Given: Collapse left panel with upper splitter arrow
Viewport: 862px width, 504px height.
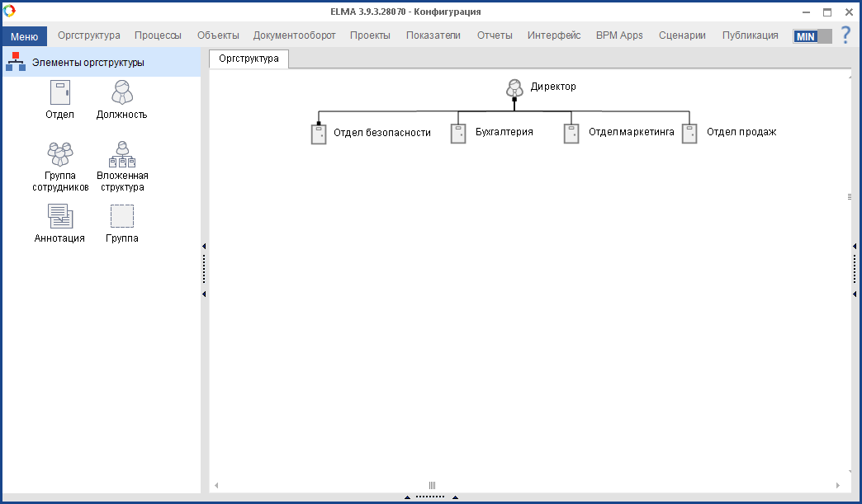Looking at the screenshot, I should pyautogui.click(x=204, y=247).
